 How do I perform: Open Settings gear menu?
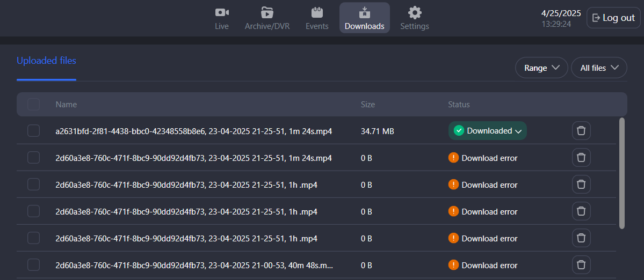[414, 18]
